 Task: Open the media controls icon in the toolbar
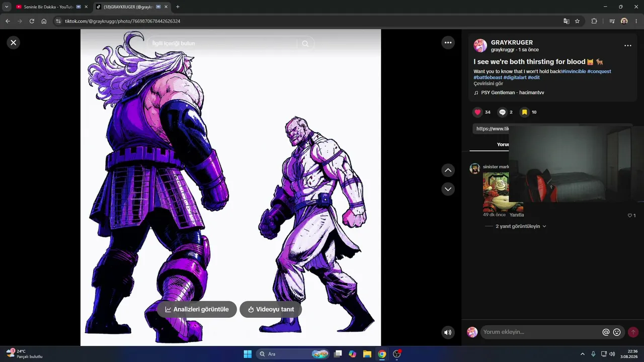click(612, 21)
